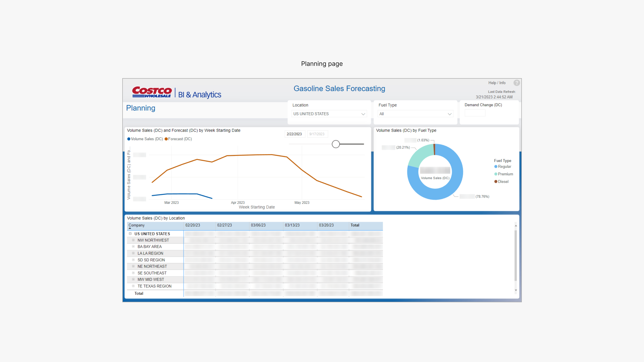Image resolution: width=644 pixels, height=362 pixels.
Task: Click the Demand Change (DC) input box
Action: (475, 113)
